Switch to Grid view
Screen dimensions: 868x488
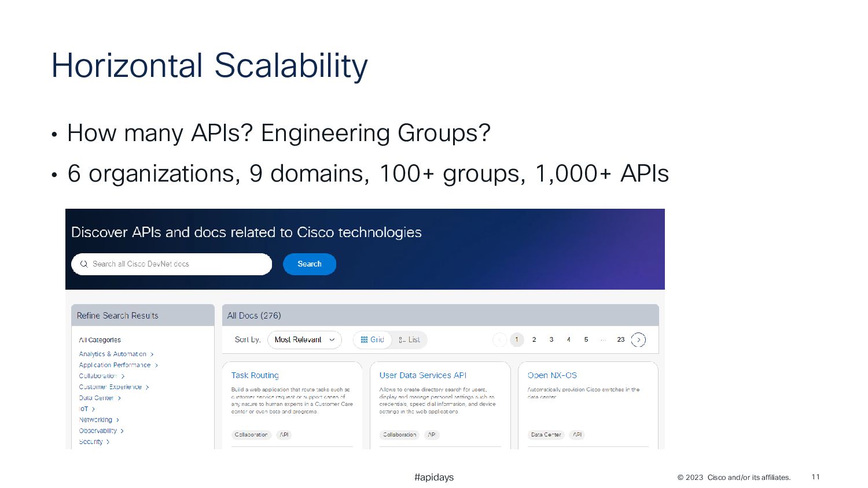(x=373, y=340)
